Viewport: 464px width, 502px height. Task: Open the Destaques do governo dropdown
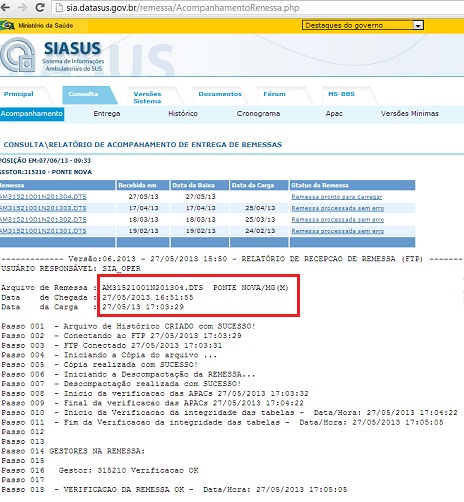pos(363,25)
